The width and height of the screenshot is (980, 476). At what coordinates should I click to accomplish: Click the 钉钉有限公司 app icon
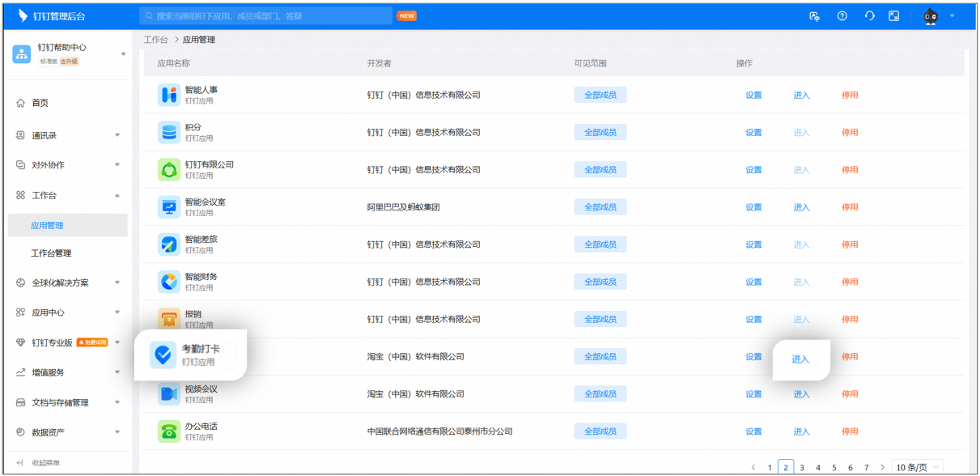pos(168,169)
